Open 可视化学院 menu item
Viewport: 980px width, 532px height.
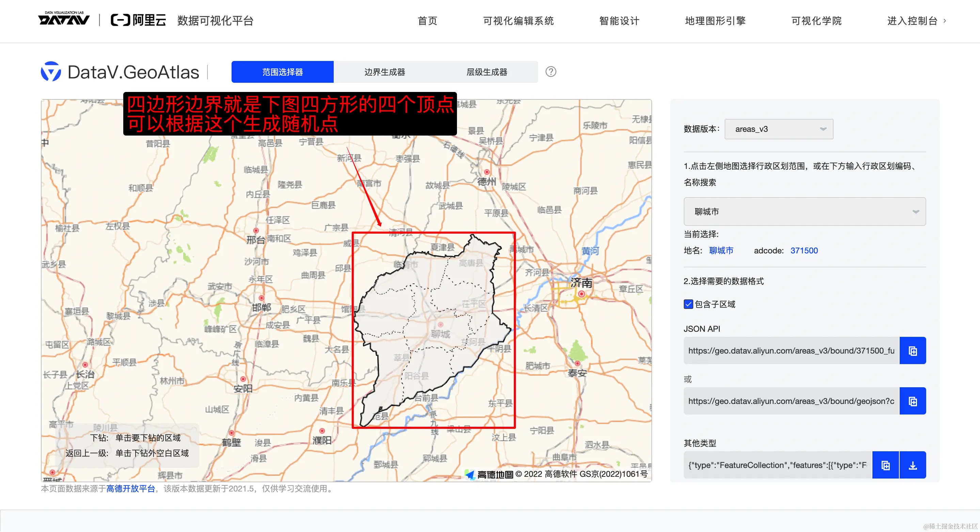click(x=816, y=21)
